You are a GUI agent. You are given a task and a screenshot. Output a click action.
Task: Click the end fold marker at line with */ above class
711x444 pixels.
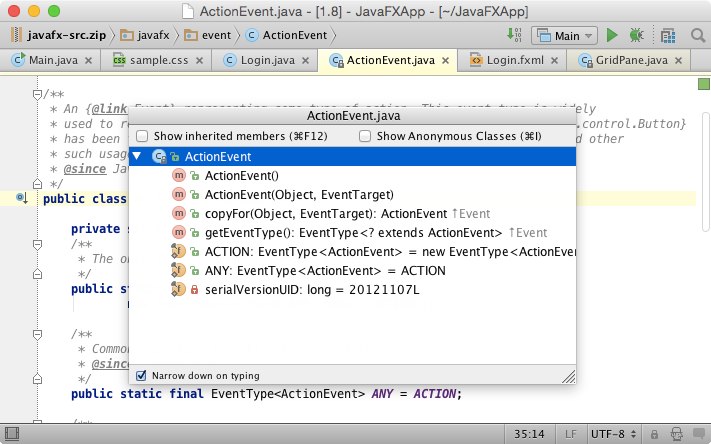38,184
